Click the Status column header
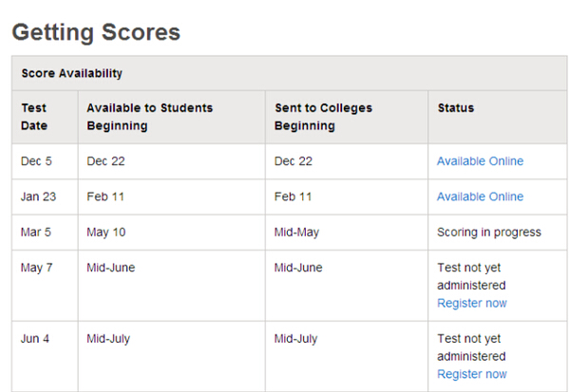This screenshot has height=392, width=569. pyautogui.click(x=456, y=108)
